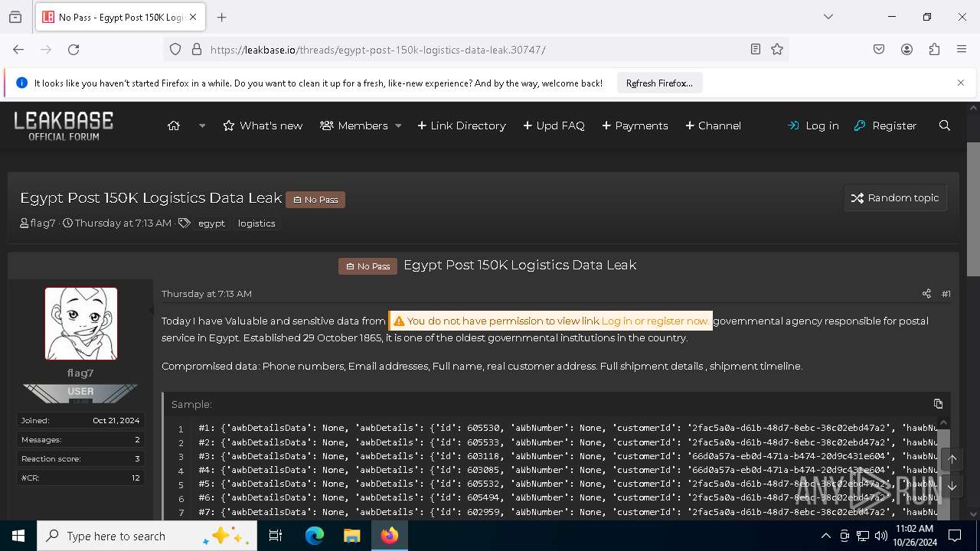
Task: Reload the current page
Action: pyautogui.click(x=73, y=49)
